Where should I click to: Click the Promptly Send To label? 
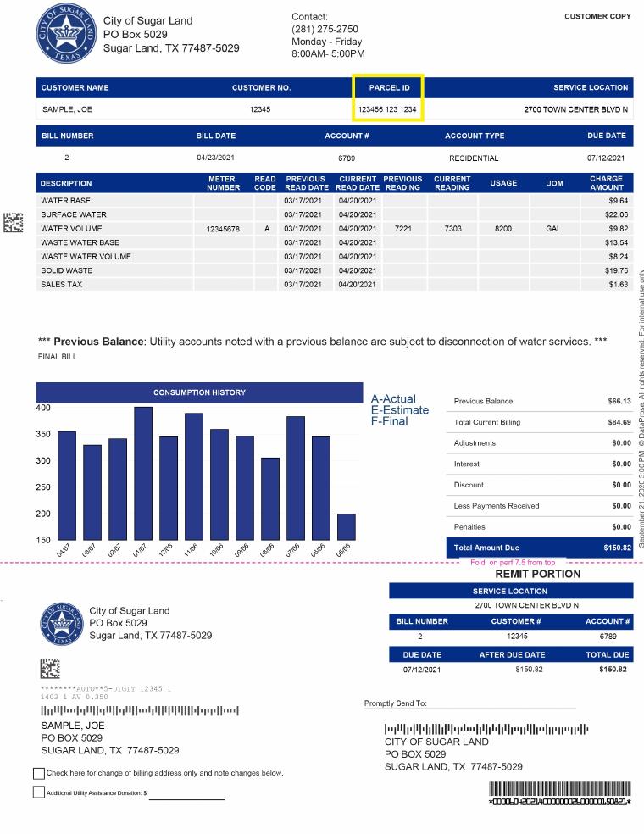395,703
